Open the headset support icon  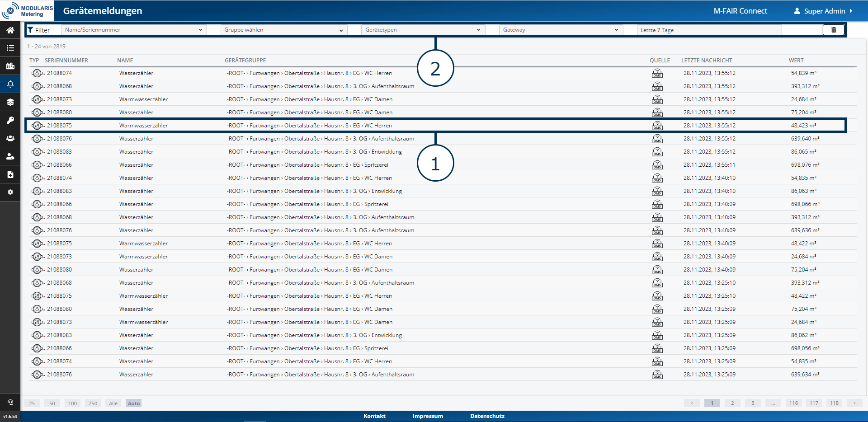click(10, 402)
